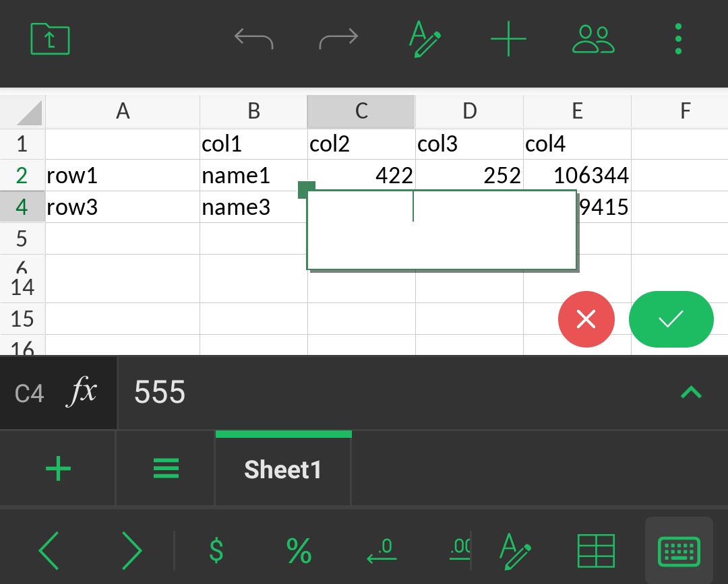
Task: Click the fx function button
Action: [x=81, y=392]
